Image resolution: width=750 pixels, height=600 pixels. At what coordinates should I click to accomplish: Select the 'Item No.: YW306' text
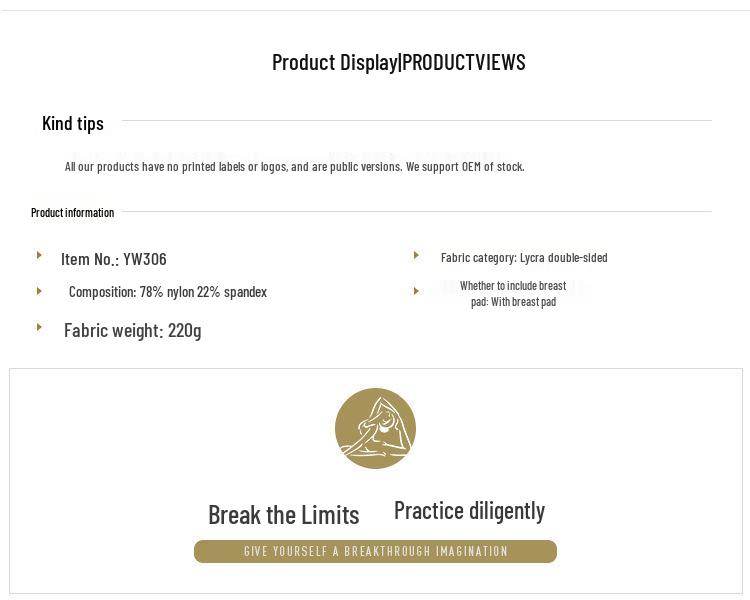(114, 259)
